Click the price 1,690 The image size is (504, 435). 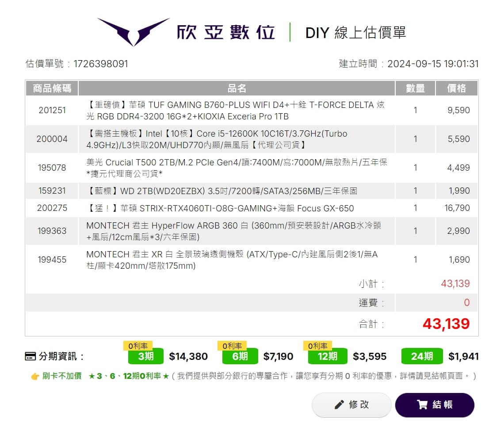[459, 259]
